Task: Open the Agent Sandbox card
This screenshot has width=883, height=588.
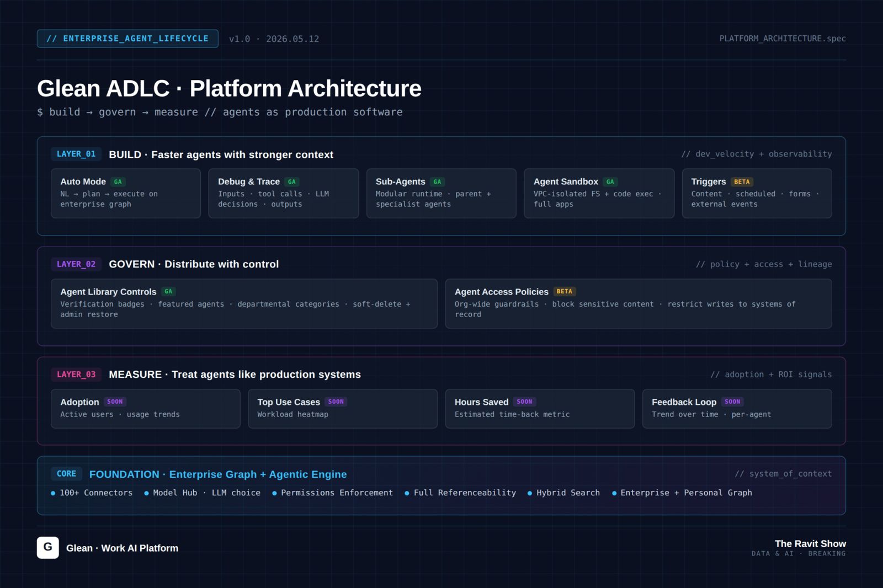Action: tap(599, 193)
